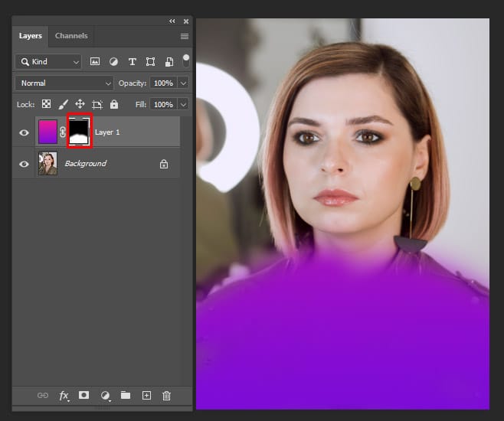Click the Opacity label

(133, 83)
